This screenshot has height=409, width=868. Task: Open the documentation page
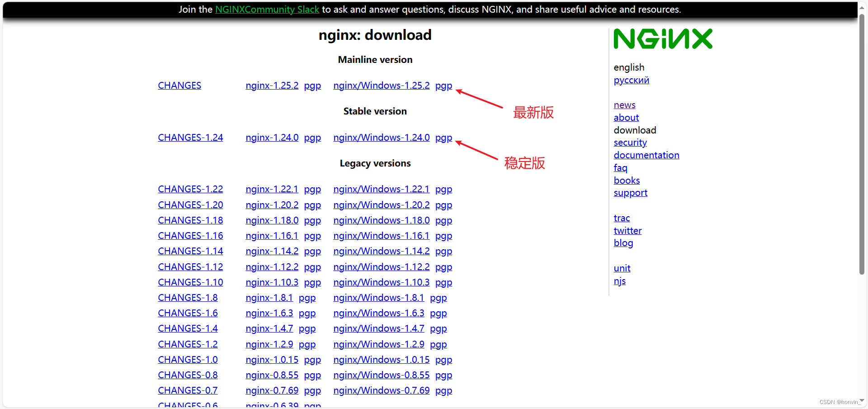click(x=646, y=155)
